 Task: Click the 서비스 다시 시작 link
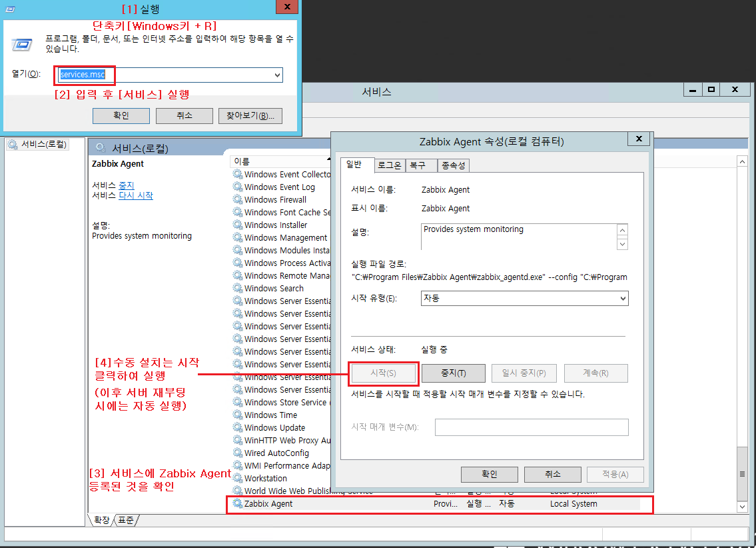(136, 195)
